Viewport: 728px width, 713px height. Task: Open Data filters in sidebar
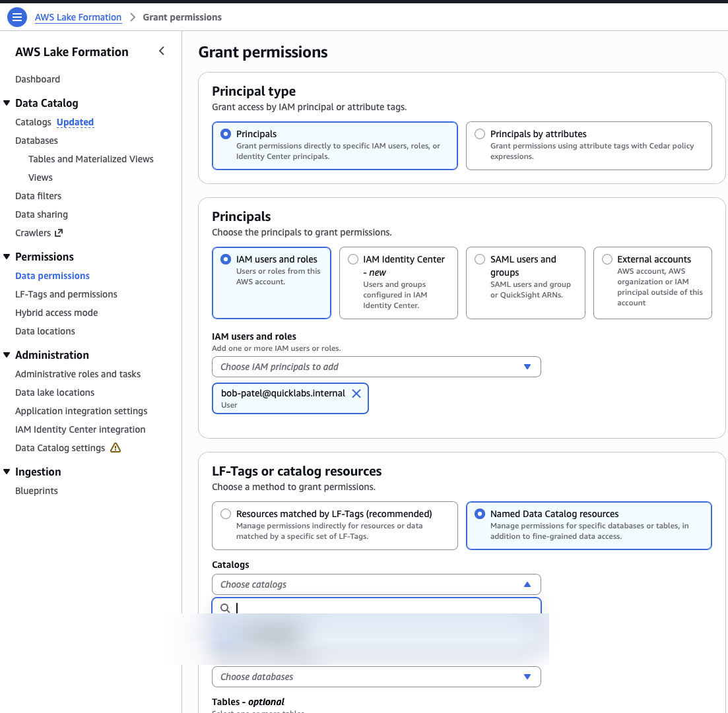(x=38, y=197)
